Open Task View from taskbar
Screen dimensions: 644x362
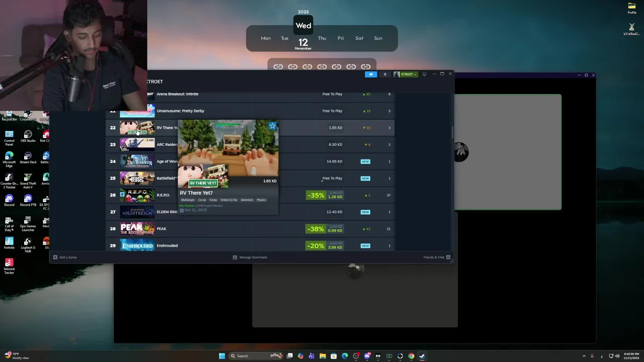290,356
